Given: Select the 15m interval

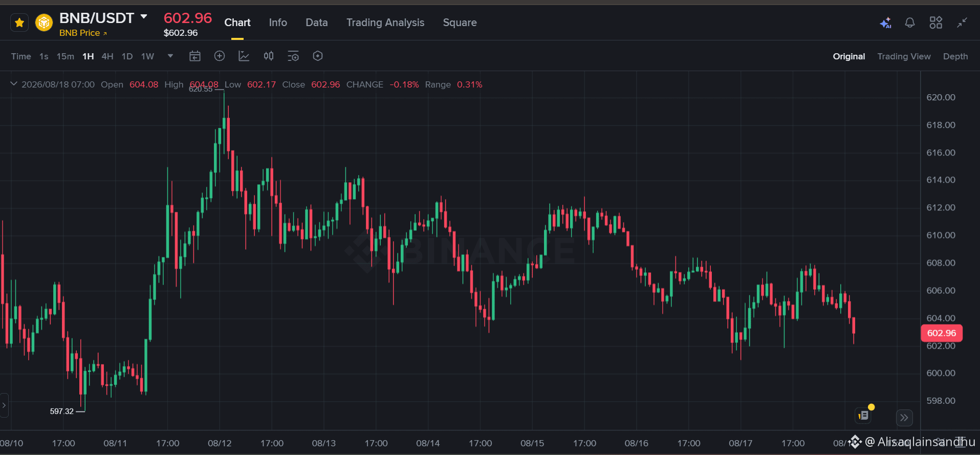Looking at the screenshot, I should point(66,56).
